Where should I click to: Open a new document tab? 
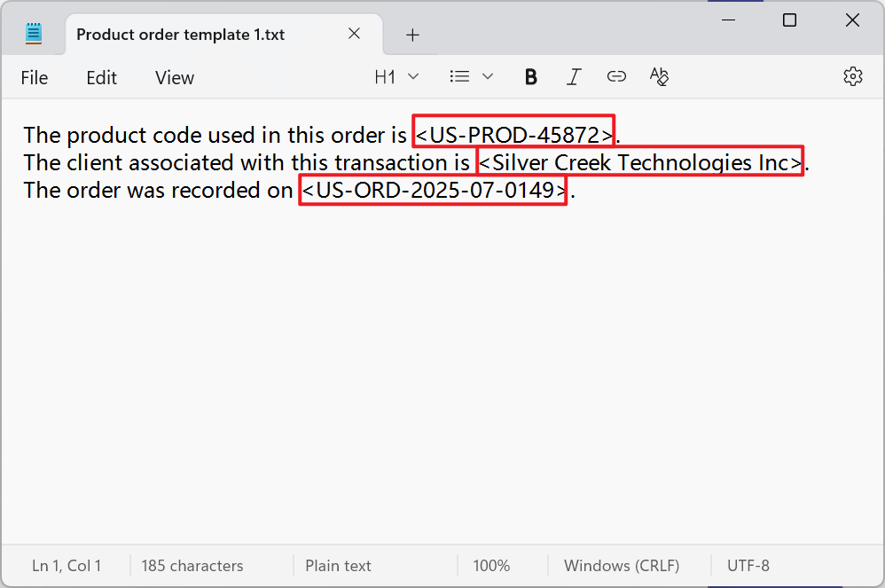point(412,35)
